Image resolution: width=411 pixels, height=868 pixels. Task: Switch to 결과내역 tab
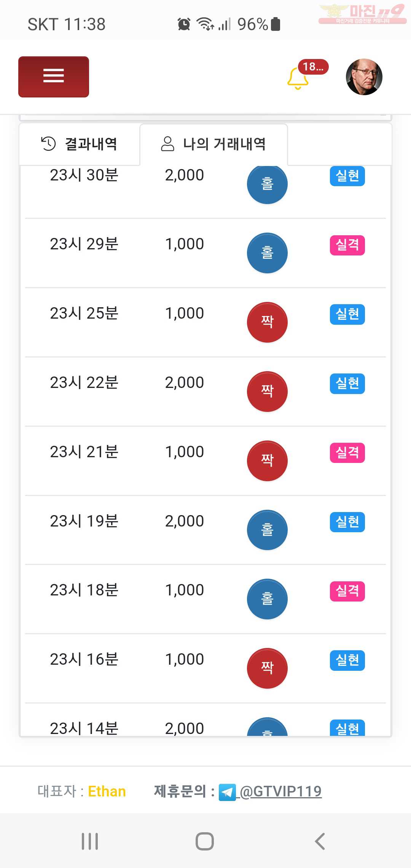80,144
